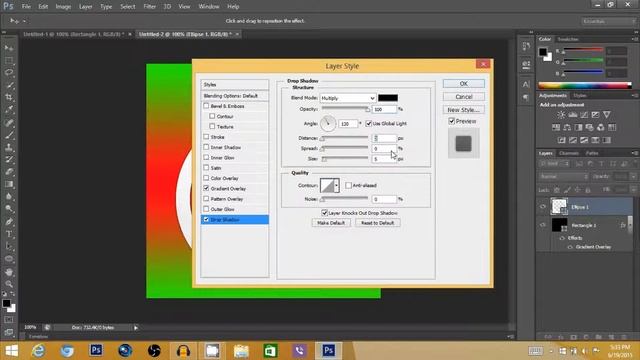Open the Blend Mode Multiply dropdown
This screenshot has width=640, height=360.
pyautogui.click(x=348, y=98)
